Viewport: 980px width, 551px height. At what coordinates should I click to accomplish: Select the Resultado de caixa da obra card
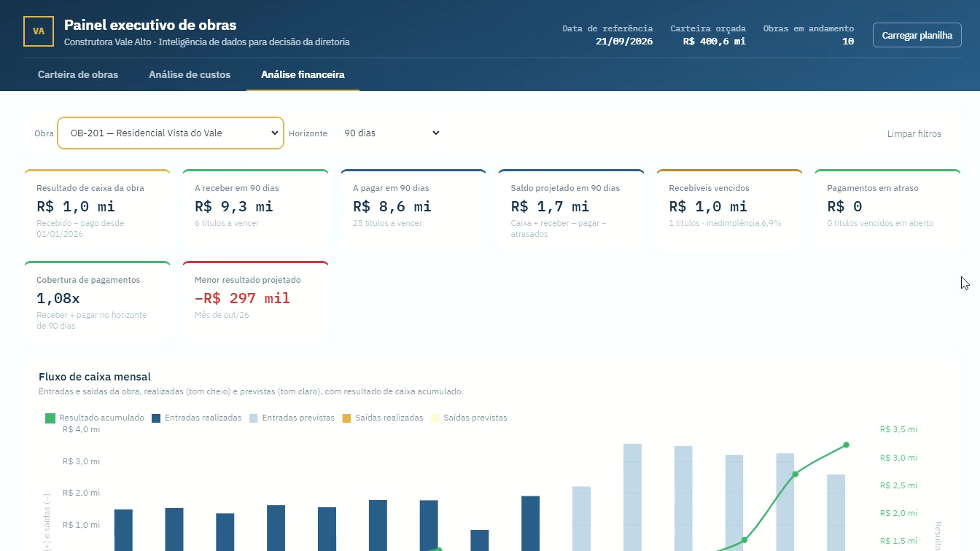(98, 211)
